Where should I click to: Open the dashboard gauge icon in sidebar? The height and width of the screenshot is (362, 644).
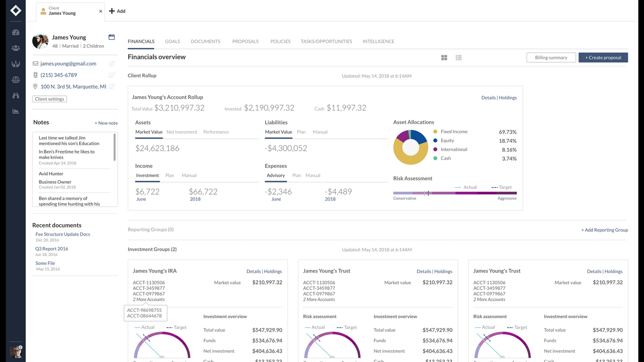pyautogui.click(x=16, y=32)
